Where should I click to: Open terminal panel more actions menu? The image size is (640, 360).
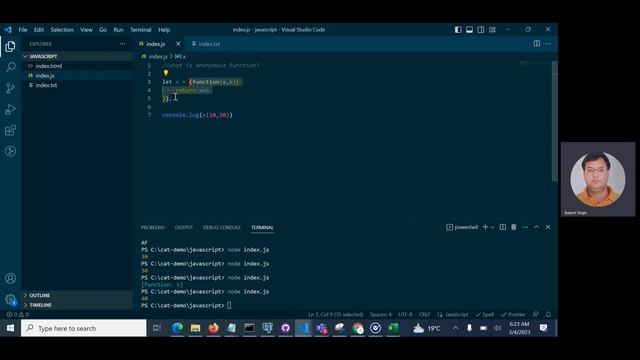pyautogui.click(x=525, y=227)
